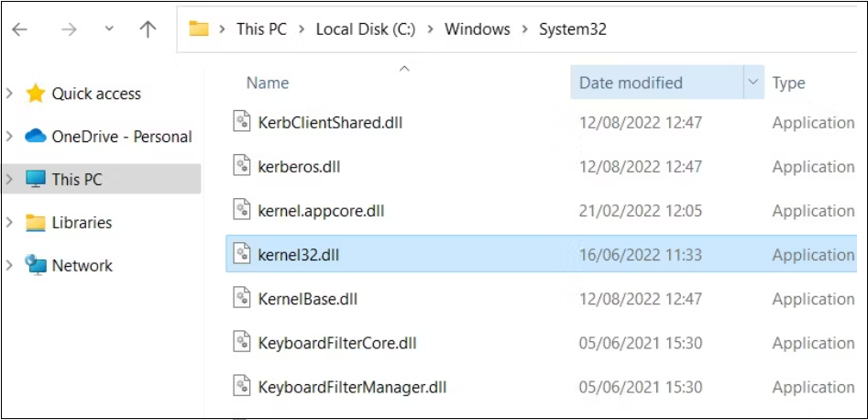868x420 pixels.
Task: Navigate to Windows in address bar
Action: point(477,29)
